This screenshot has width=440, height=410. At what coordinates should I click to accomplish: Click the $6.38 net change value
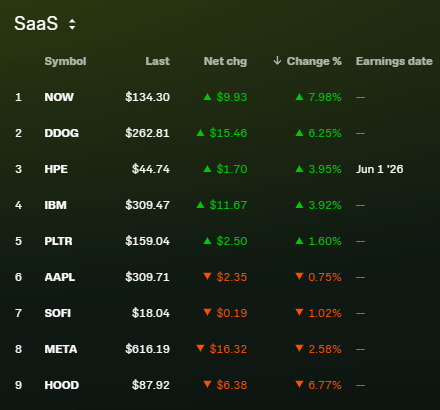coord(232,385)
